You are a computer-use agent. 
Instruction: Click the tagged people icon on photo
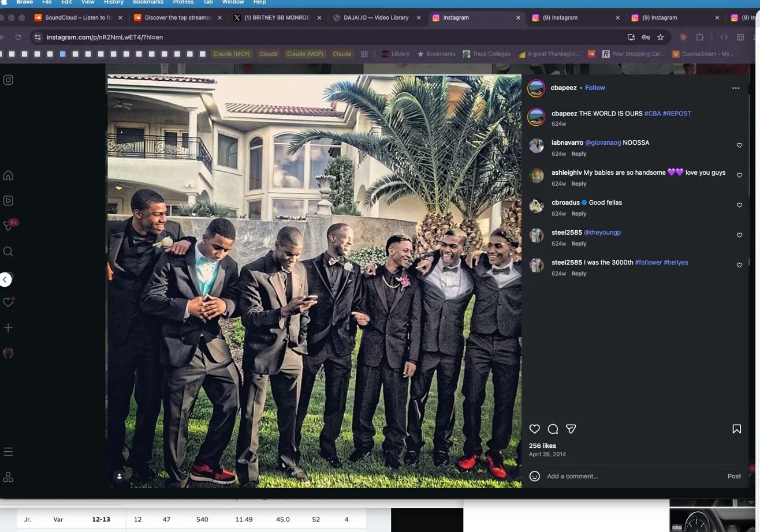click(120, 476)
